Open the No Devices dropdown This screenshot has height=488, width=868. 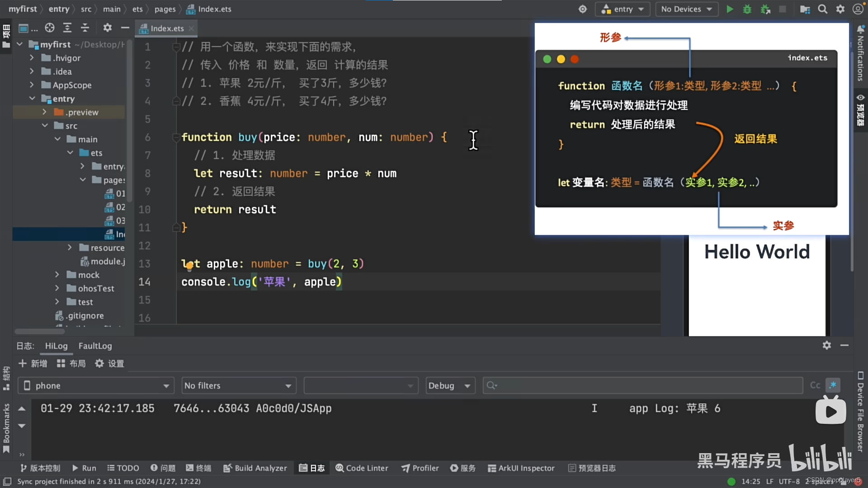686,9
